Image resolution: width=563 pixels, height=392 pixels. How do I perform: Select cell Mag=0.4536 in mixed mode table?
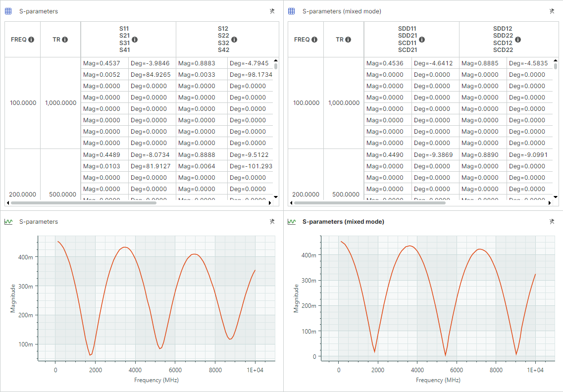pos(388,63)
